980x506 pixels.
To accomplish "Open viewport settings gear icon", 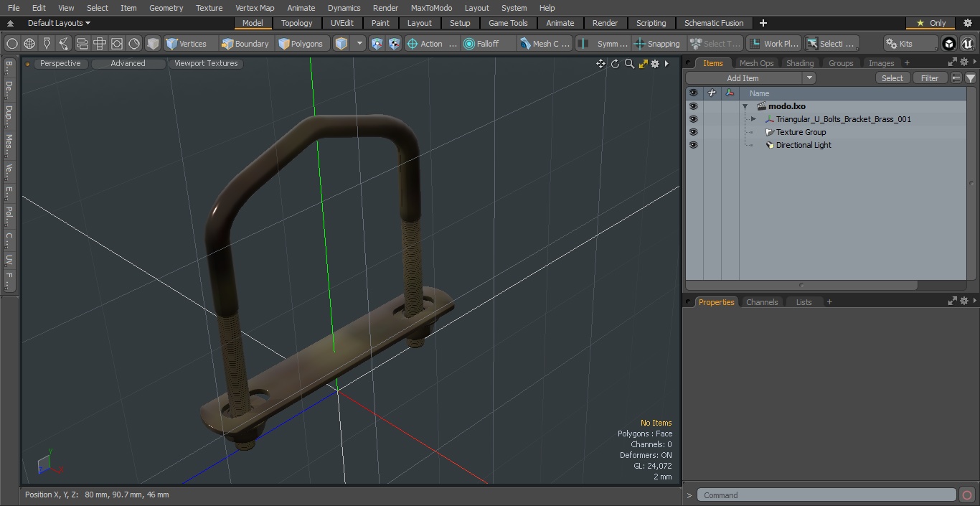I will (x=655, y=64).
